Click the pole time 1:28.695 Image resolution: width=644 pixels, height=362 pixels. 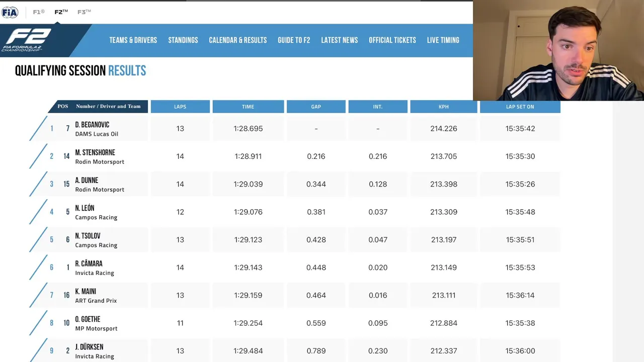coord(248,129)
